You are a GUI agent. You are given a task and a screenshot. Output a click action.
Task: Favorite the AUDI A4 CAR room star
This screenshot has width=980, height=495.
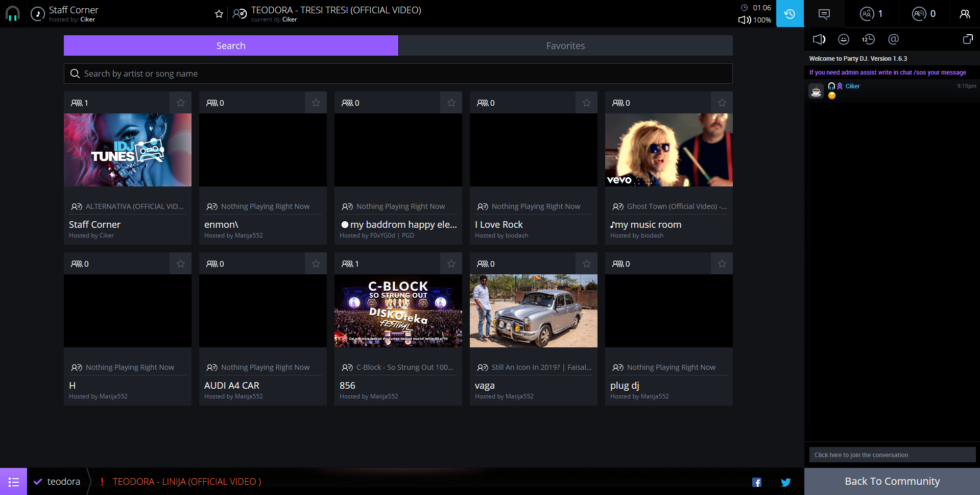(x=316, y=264)
